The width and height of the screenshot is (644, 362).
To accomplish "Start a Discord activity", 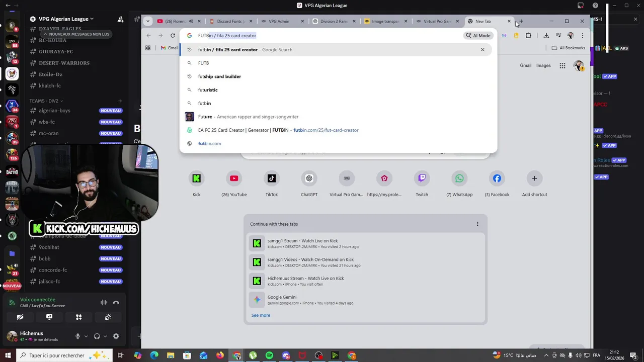I will click(78, 317).
